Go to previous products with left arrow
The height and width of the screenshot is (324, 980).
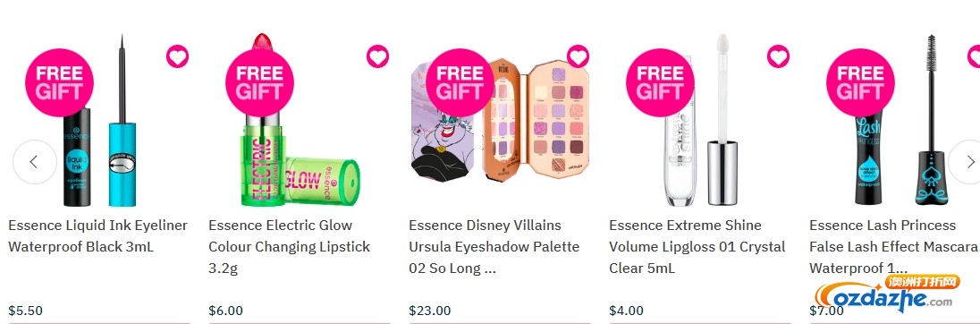(x=35, y=162)
